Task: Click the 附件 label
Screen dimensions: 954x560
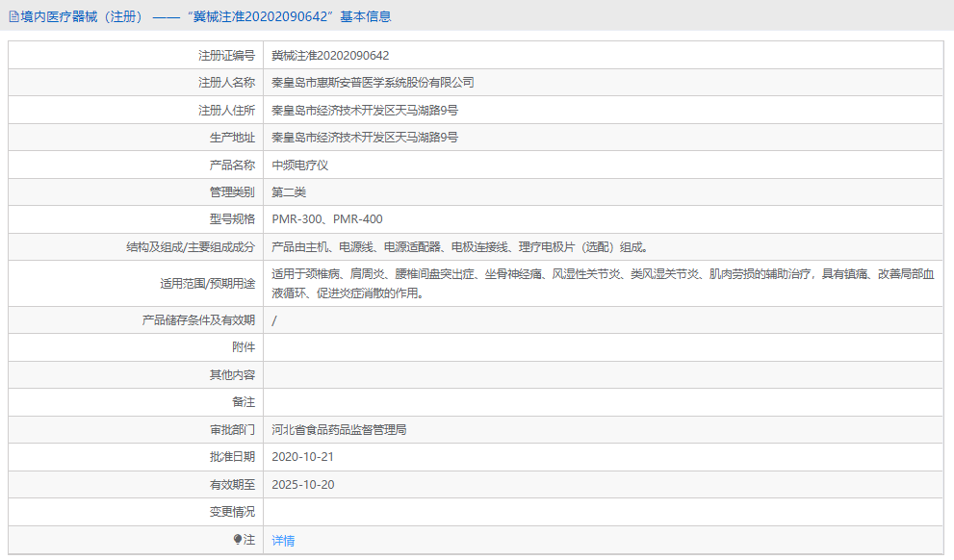Action: pyautogui.click(x=244, y=347)
